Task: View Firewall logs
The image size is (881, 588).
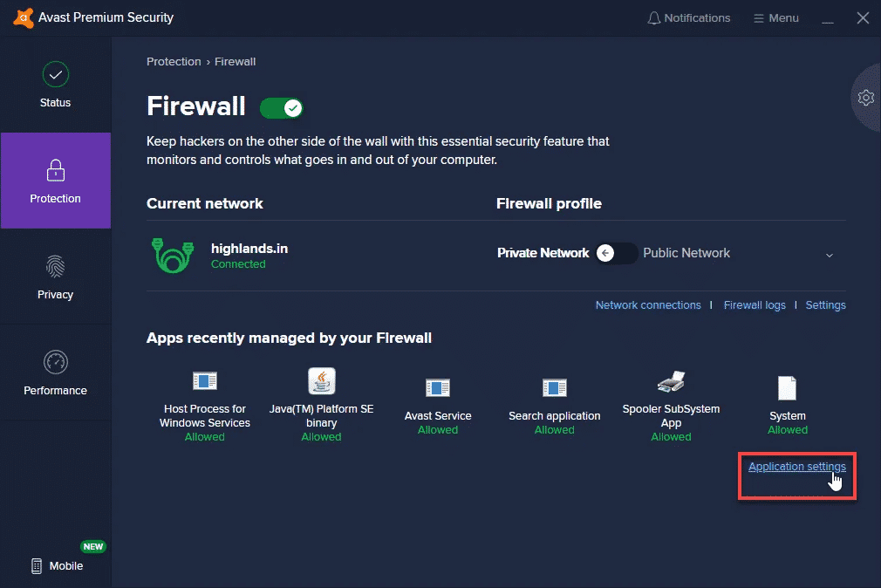Action: pyautogui.click(x=755, y=304)
